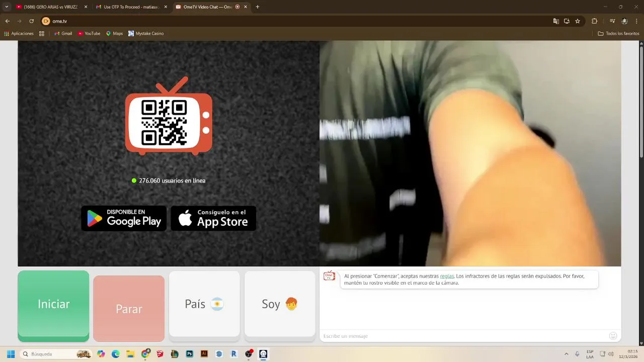644x362 pixels.
Task: Click the OmeTV QR code logo
Action: click(169, 116)
